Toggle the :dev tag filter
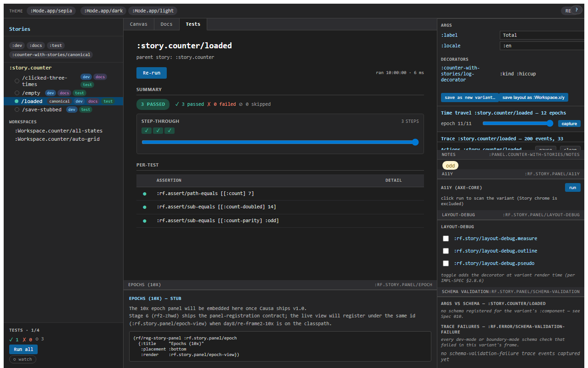The image size is (588, 368). coord(17,45)
